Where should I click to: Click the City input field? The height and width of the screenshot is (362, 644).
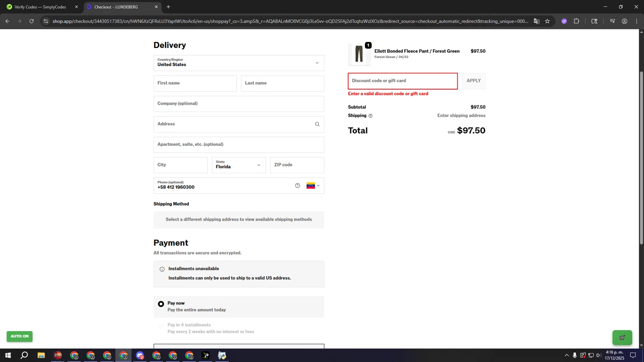click(x=180, y=165)
